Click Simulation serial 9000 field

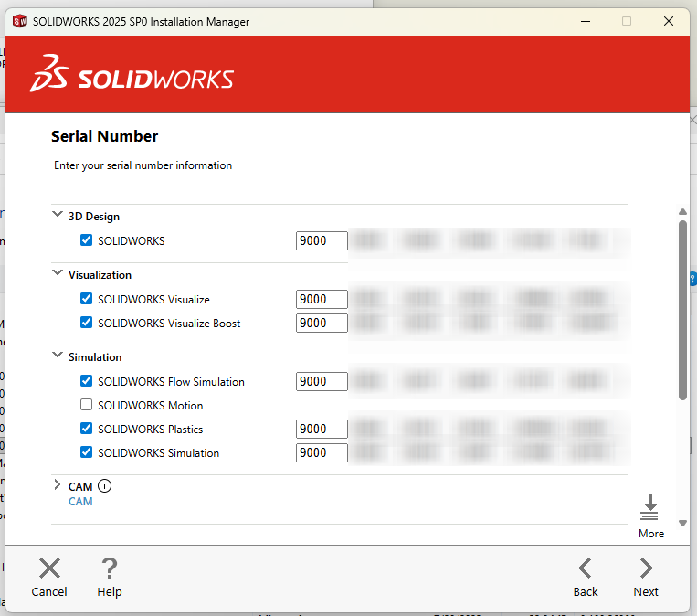322,452
